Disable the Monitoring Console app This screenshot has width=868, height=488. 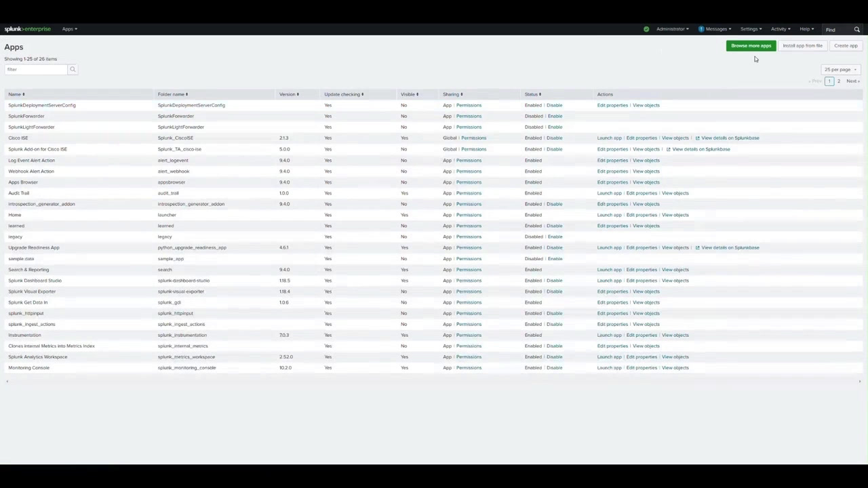pos(554,367)
